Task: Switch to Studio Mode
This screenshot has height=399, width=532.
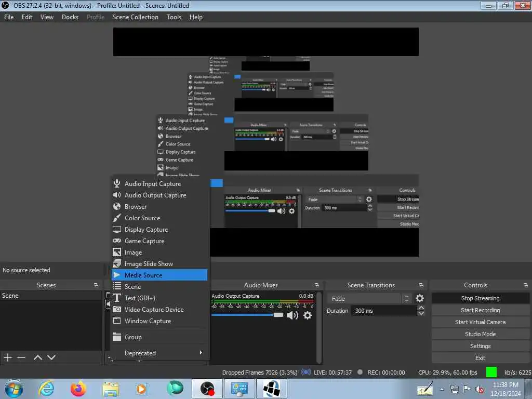Action: point(480,334)
